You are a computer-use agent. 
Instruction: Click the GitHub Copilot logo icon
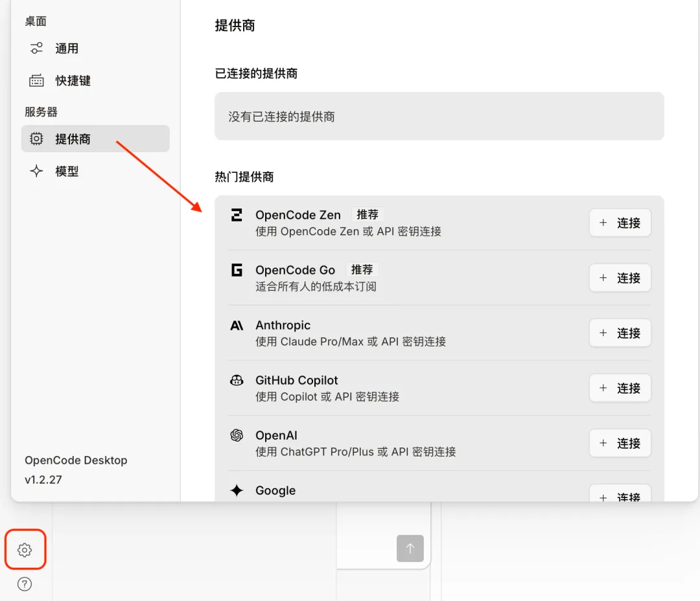(237, 380)
